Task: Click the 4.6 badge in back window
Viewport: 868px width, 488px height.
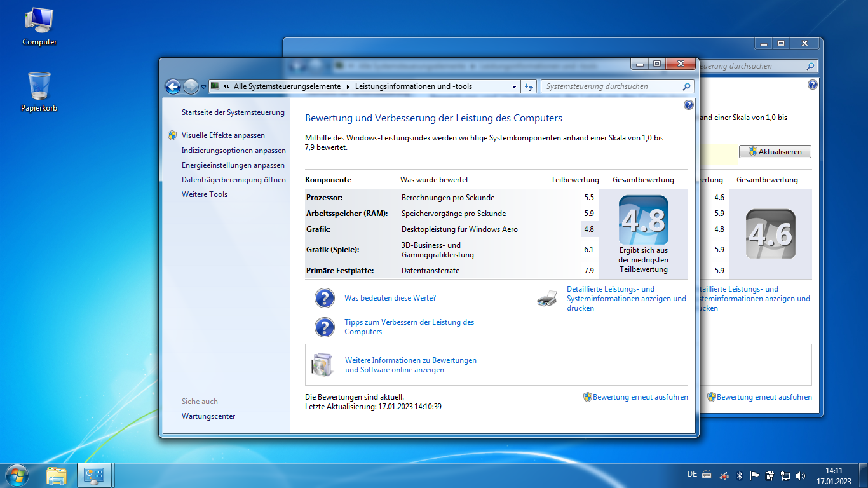Action: coord(771,234)
